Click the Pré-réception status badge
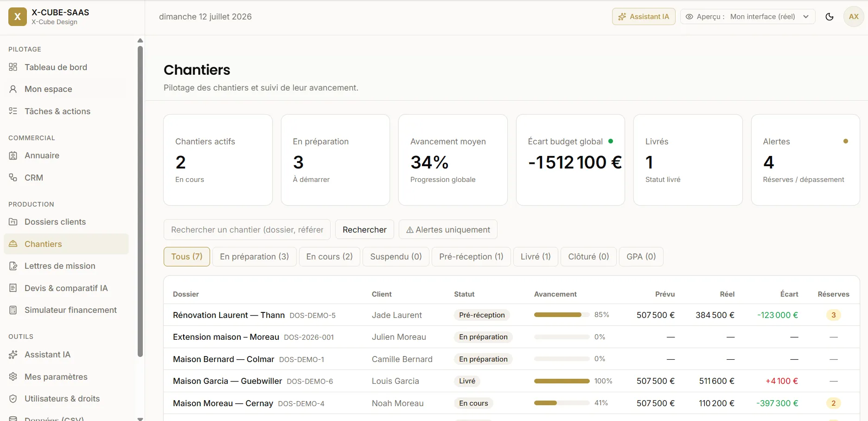Image resolution: width=868 pixels, height=421 pixels. tap(482, 315)
